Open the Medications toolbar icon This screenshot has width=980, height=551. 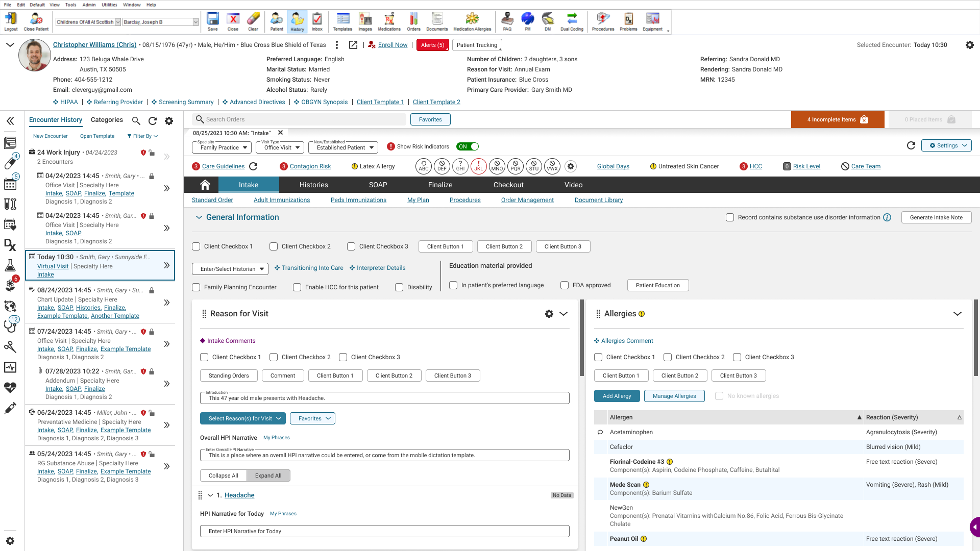[x=389, y=21]
